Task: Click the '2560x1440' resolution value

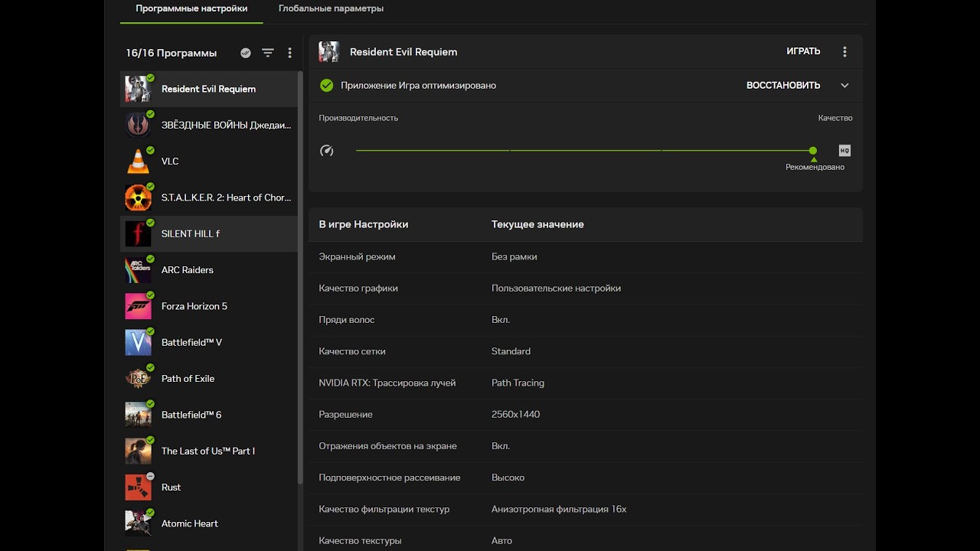Action: click(515, 414)
